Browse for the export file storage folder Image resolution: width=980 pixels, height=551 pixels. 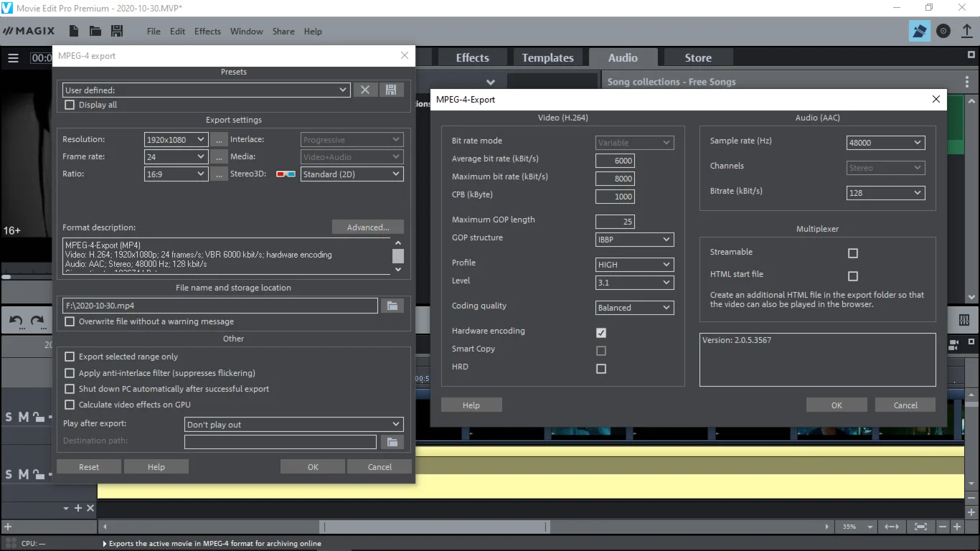click(392, 306)
